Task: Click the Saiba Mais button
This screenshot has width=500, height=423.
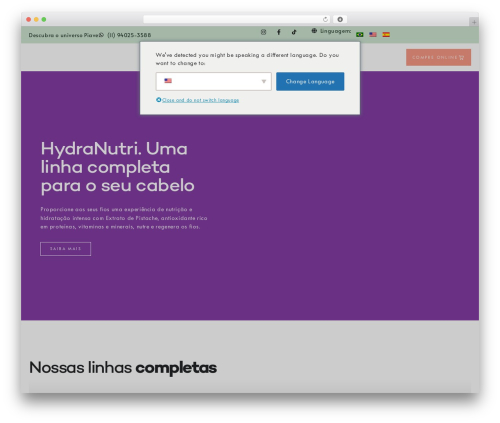Action: click(65, 249)
